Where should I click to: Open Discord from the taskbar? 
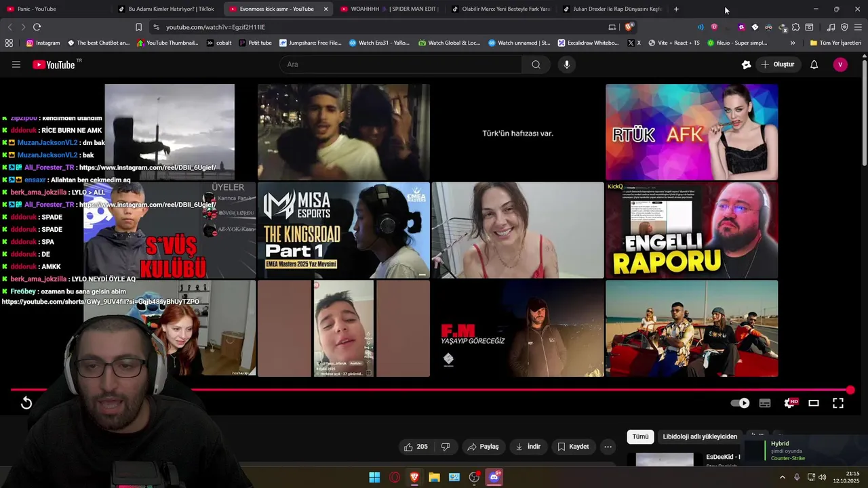click(x=494, y=477)
